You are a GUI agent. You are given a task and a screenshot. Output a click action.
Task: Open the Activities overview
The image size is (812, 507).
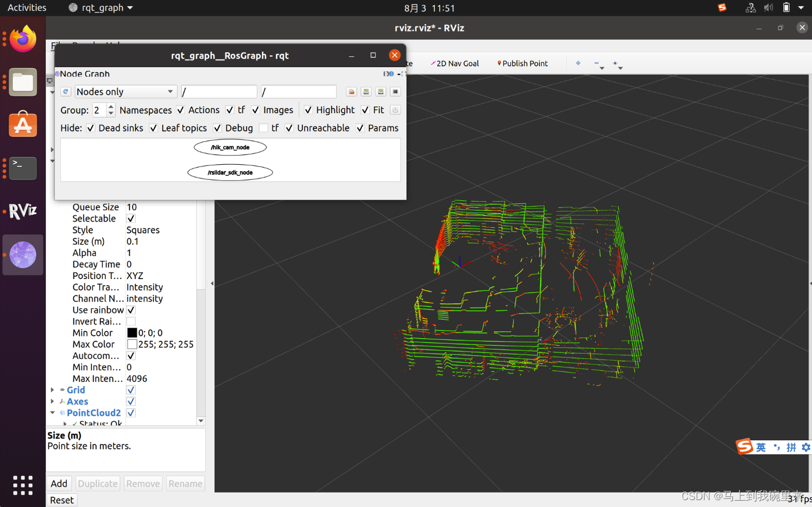26,8
